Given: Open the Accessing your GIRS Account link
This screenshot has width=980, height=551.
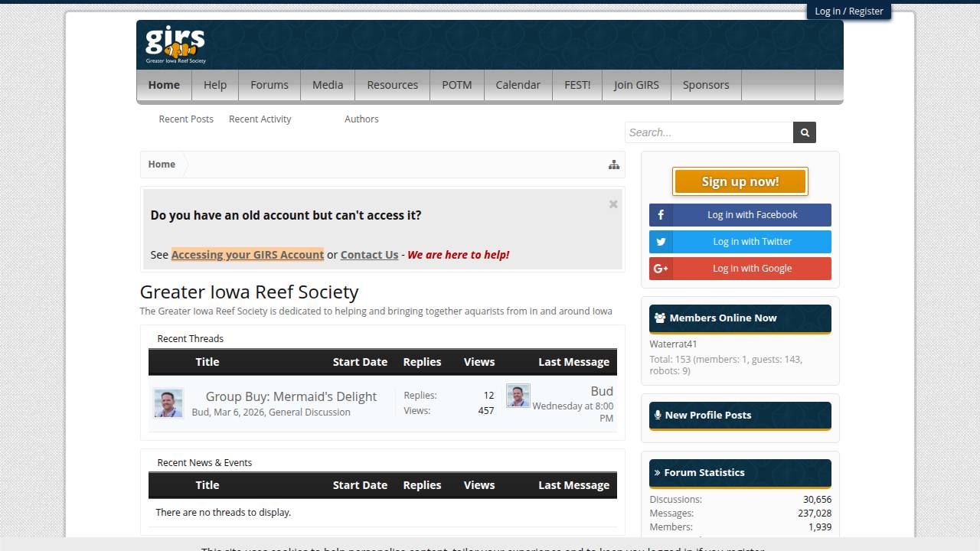Looking at the screenshot, I should click(247, 254).
